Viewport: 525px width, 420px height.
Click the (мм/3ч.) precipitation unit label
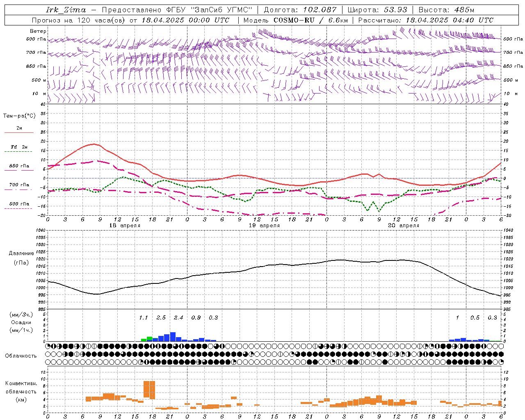[x=21, y=315]
